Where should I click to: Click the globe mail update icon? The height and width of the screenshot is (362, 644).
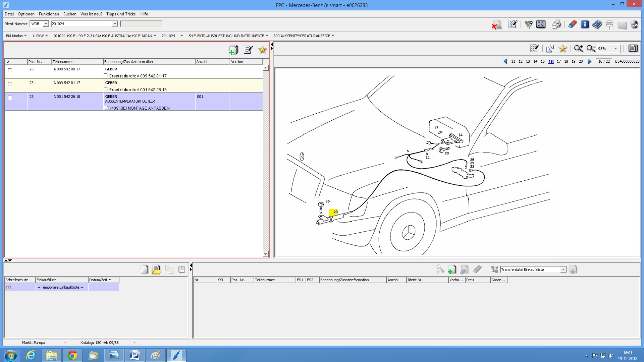click(x=634, y=24)
